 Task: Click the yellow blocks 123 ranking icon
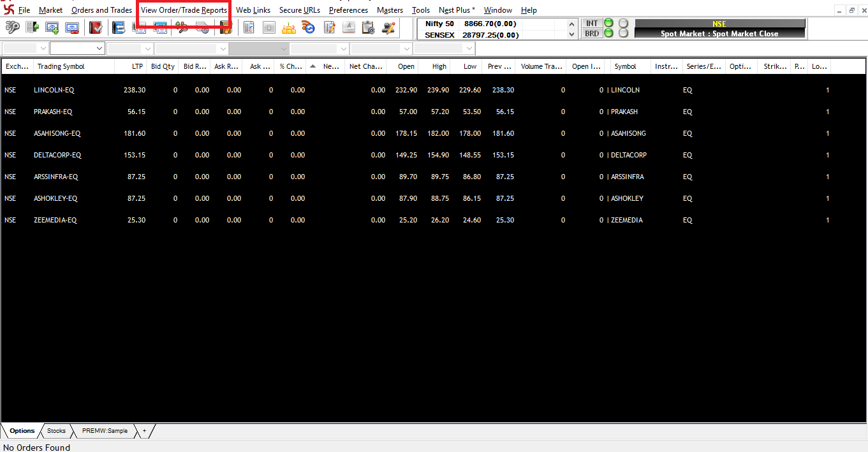(x=289, y=27)
